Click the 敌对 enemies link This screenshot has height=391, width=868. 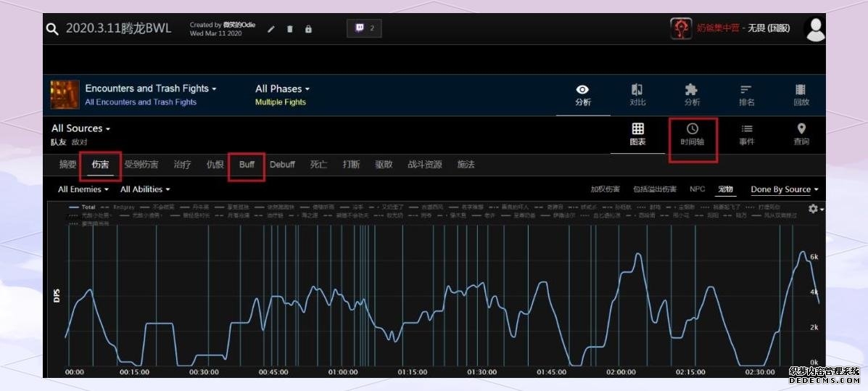pyautogui.click(x=80, y=142)
